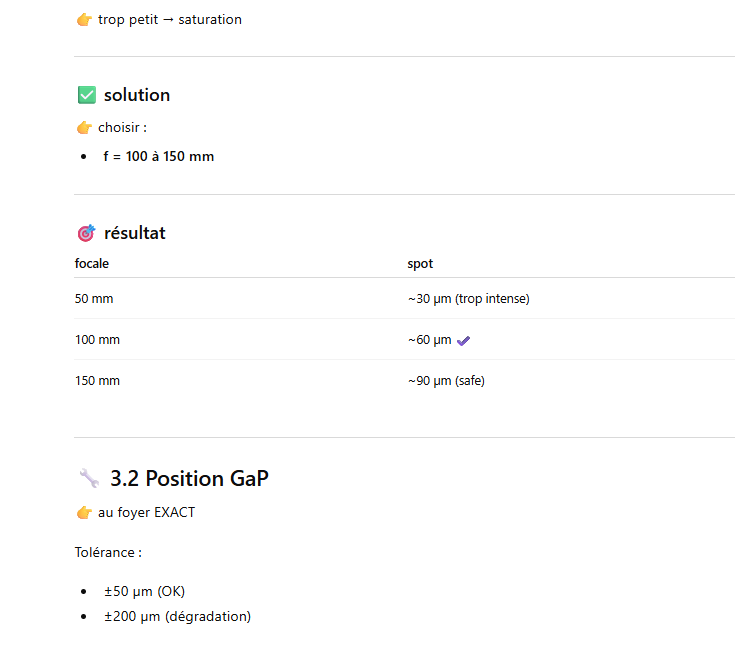Click the green checkmark emoji beside solution
735x652 pixels.
(86, 95)
